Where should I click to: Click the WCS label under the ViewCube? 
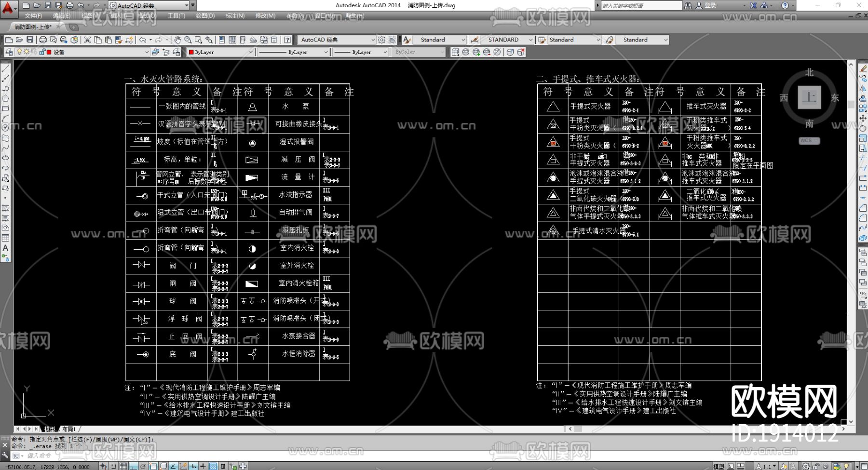click(x=809, y=141)
